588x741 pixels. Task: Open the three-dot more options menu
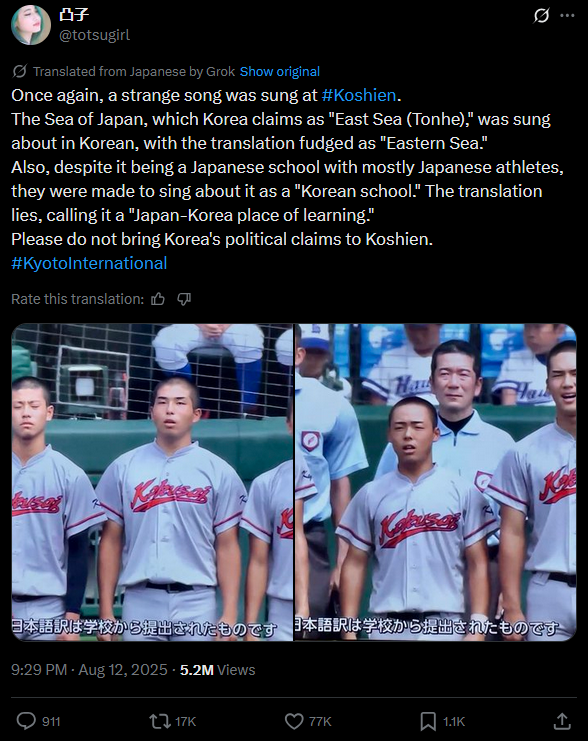(567, 16)
